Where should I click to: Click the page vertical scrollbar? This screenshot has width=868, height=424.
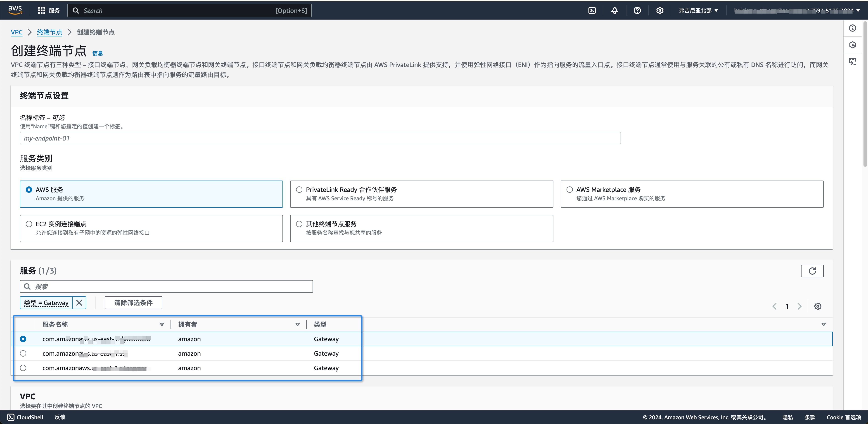(x=865, y=94)
